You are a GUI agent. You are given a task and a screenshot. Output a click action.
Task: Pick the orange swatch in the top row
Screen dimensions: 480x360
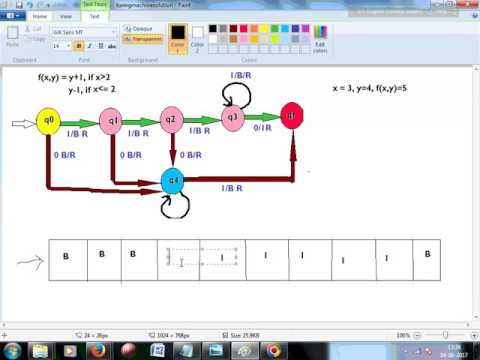pyautogui.click(x=254, y=29)
